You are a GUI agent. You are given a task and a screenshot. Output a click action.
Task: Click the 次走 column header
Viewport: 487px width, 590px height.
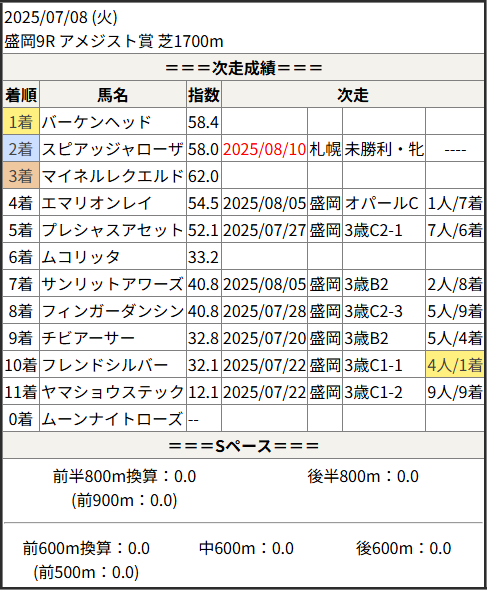(353, 95)
